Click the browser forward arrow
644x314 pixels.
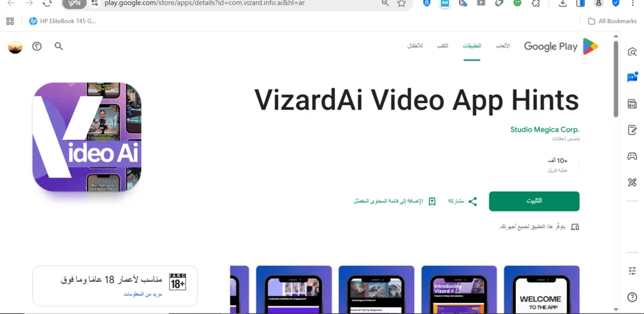29,3
